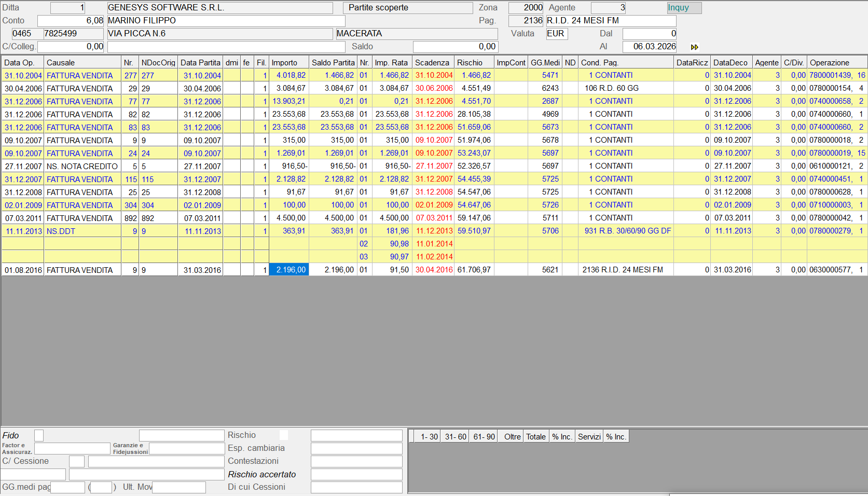This screenshot has width=868, height=496.
Task: Click the Valuta EUR field
Action: (x=556, y=34)
